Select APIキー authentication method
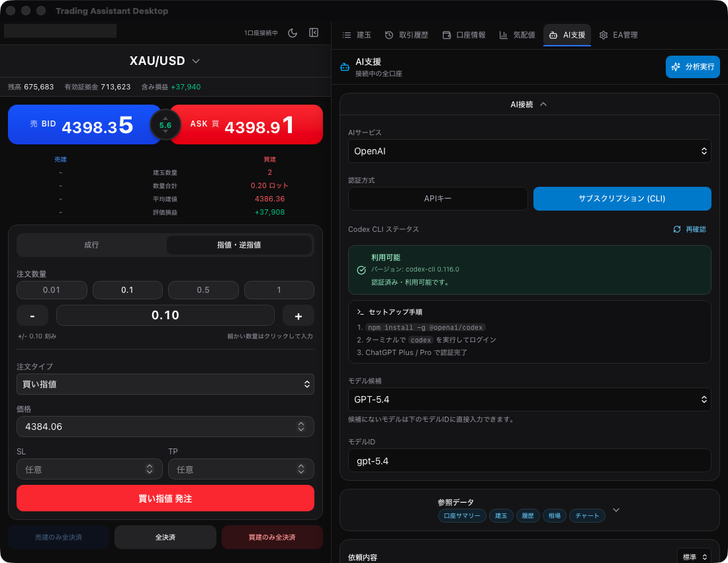This screenshot has width=728, height=563. pos(437,199)
